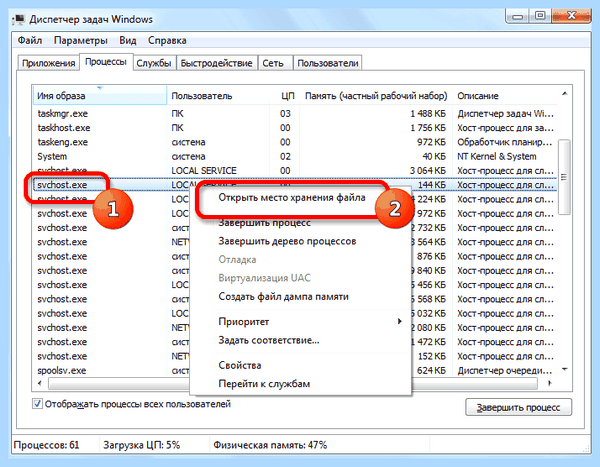Screen dimensions: 600x467
Task: Select the taskeng.exe process row
Action: click(x=295, y=142)
